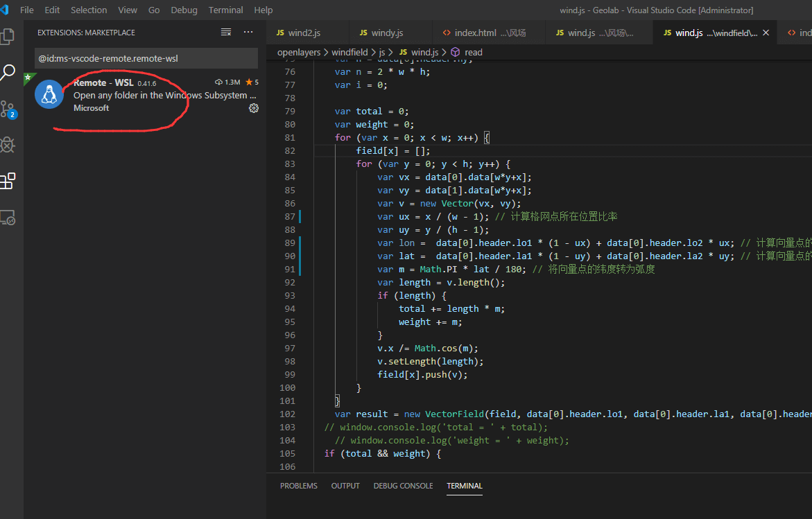812x519 pixels.
Task: Close the active wind.js editor tab
Action: pos(766,33)
